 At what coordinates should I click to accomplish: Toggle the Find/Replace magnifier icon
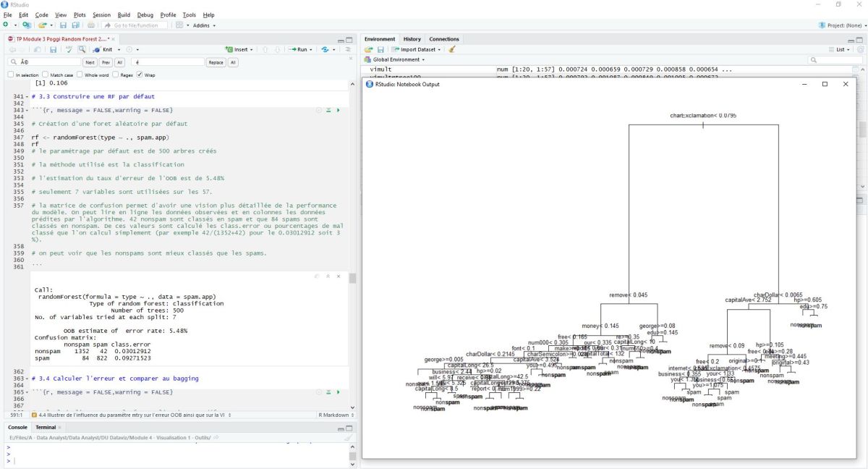point(82,50)
